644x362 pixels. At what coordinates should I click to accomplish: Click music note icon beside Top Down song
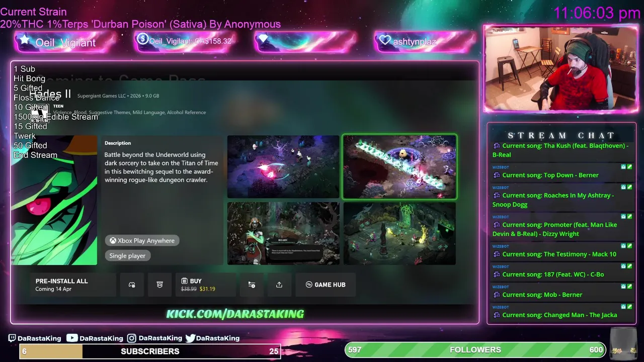point(497,175)
